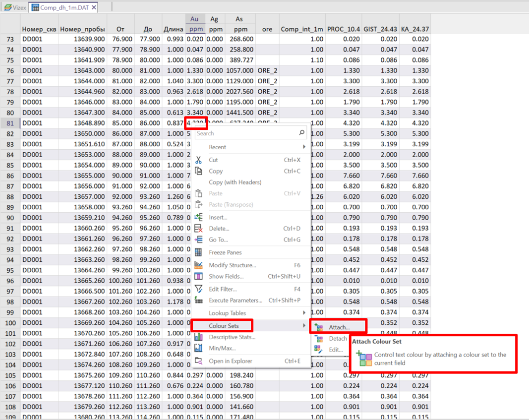This screenshot has height=420, width=529.
Task: Open the Colour Sets submenu
Action: point(223,326)
